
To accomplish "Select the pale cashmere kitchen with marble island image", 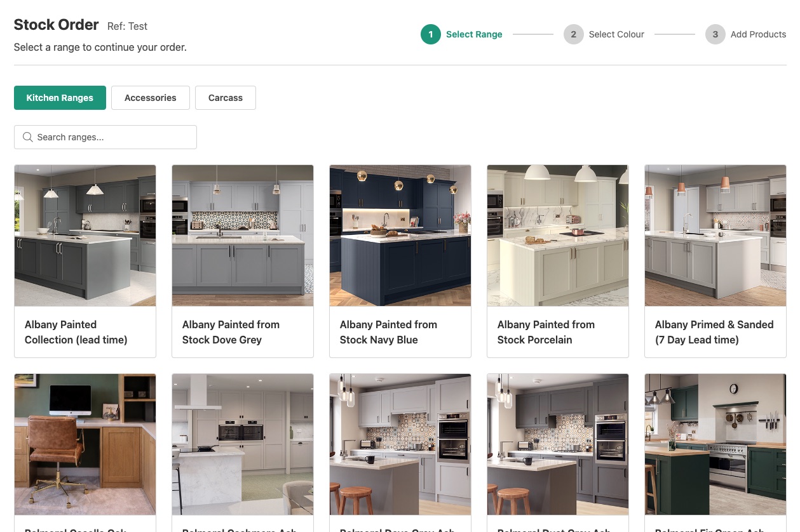I will click(243, 444).
